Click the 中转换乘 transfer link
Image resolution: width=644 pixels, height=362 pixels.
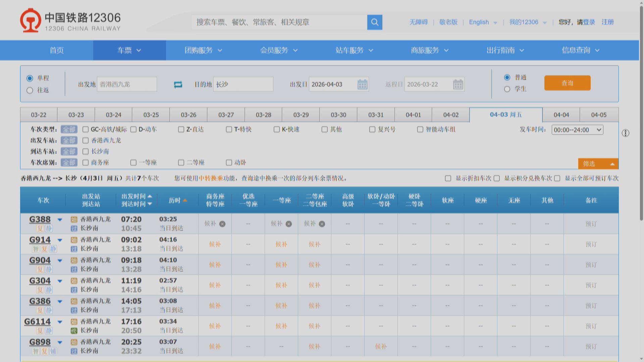click(x=211, y=178)
